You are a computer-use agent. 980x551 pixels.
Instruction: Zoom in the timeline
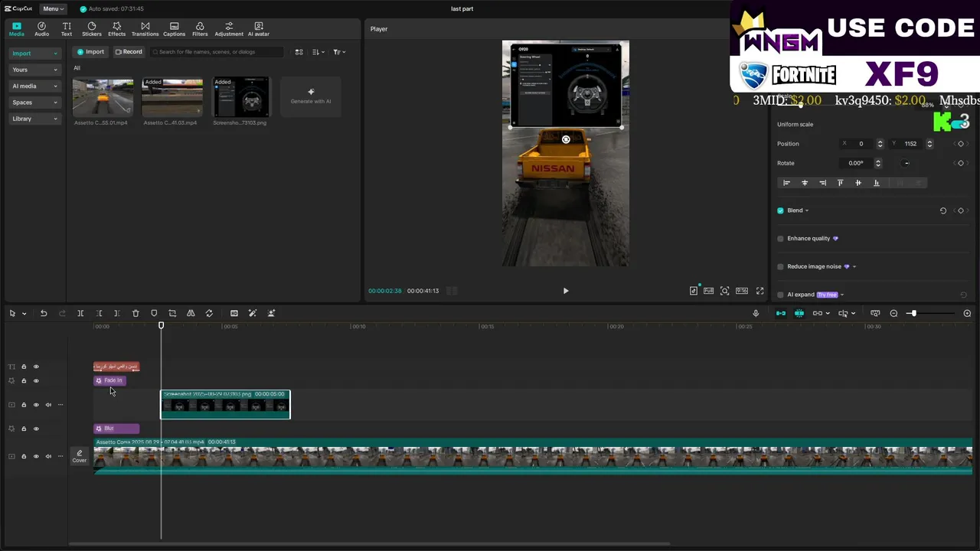pos(967,313)
